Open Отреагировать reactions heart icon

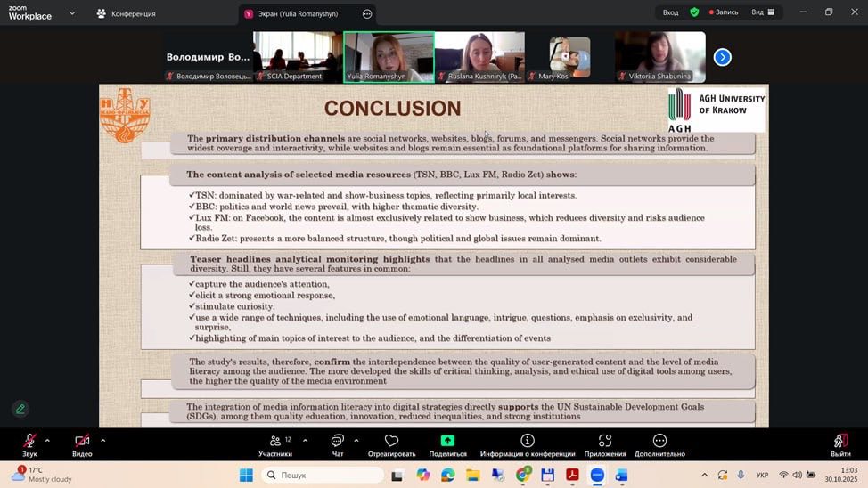pyautogui.click(x=391, y=442)
